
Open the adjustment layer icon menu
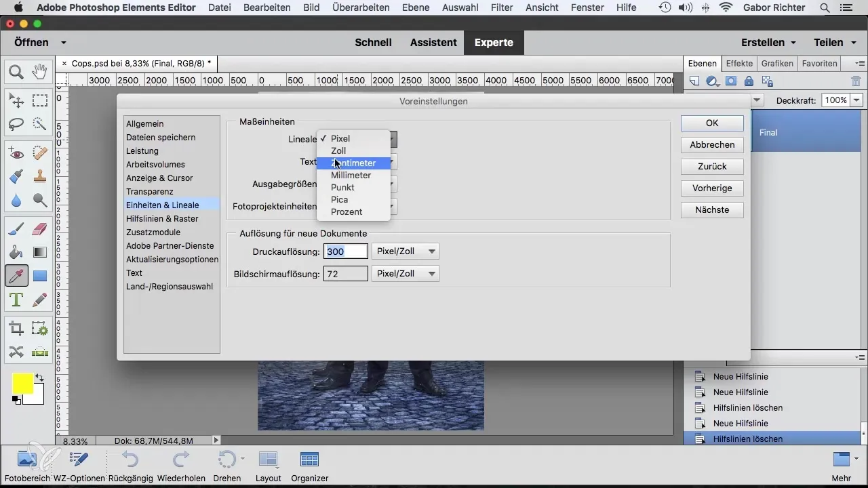713,81
